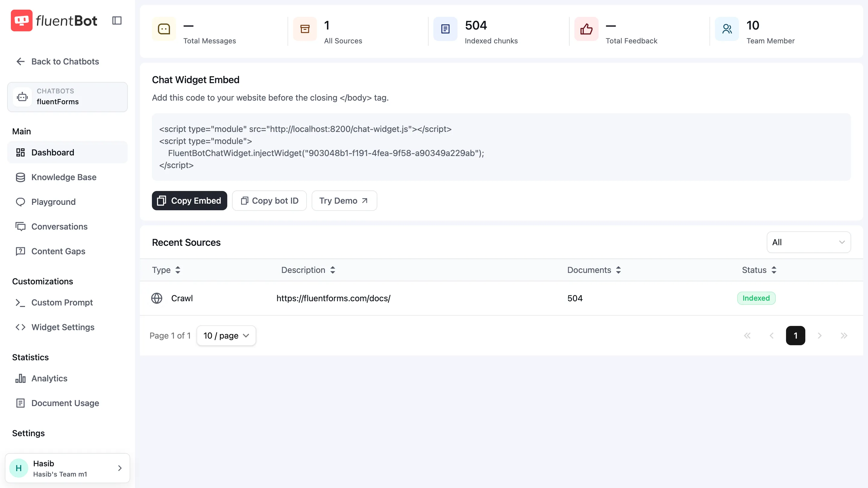Click the Indexed chunks document icon

[x=445, y=29]
